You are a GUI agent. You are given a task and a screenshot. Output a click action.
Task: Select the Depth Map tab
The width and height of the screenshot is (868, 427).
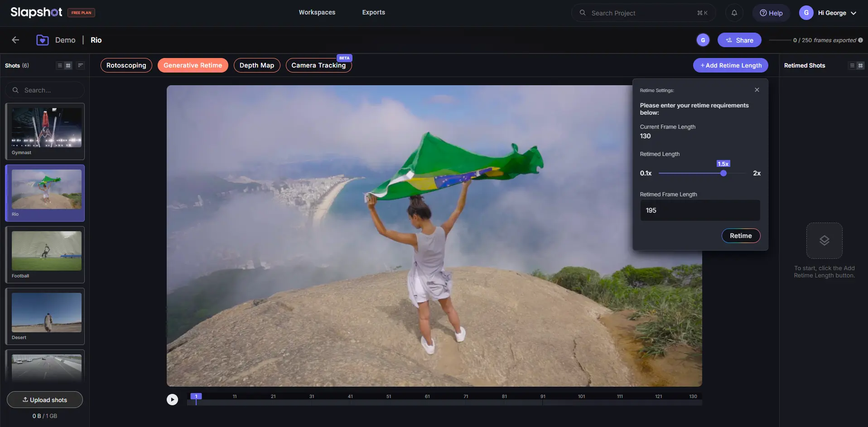pos(256,65)
